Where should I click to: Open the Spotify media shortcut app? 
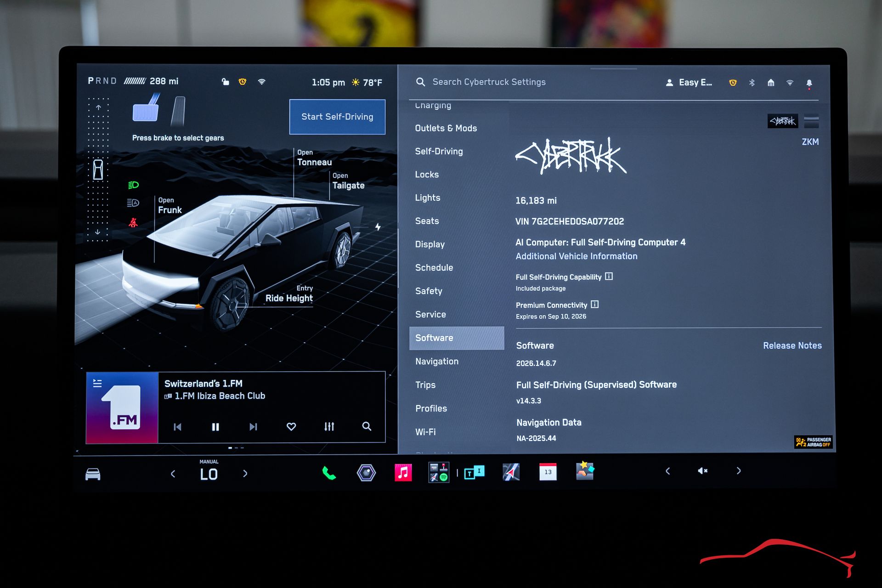coord(439,473)
